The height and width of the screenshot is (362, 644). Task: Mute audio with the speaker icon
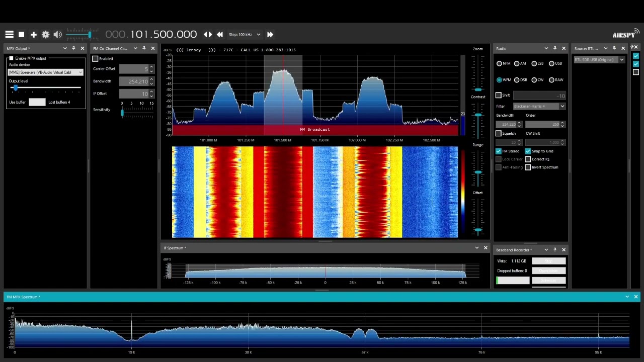(57, 34)
